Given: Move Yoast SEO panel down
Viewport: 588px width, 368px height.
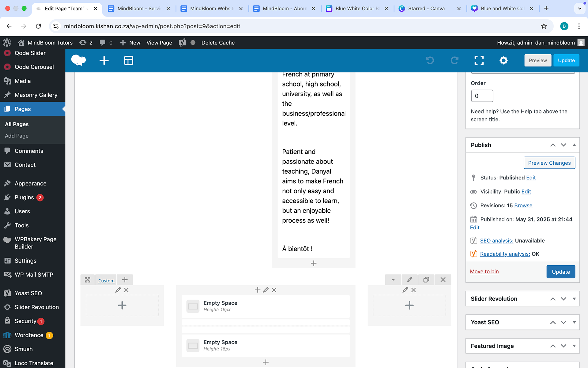Looking at the screenshot, I should (563, 323).
